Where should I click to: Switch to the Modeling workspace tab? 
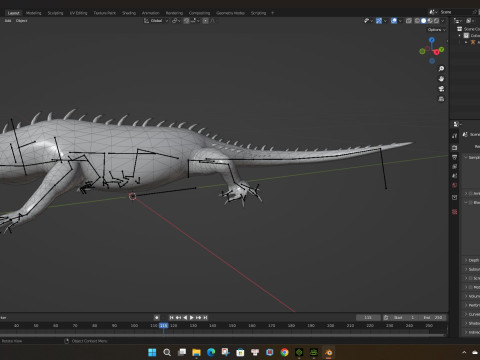click(34, 13)
